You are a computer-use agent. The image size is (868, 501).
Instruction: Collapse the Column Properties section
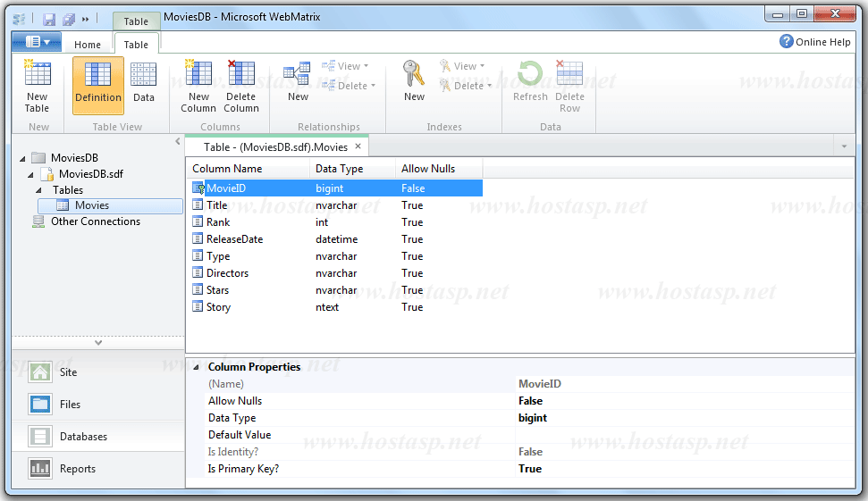[196, 367]
